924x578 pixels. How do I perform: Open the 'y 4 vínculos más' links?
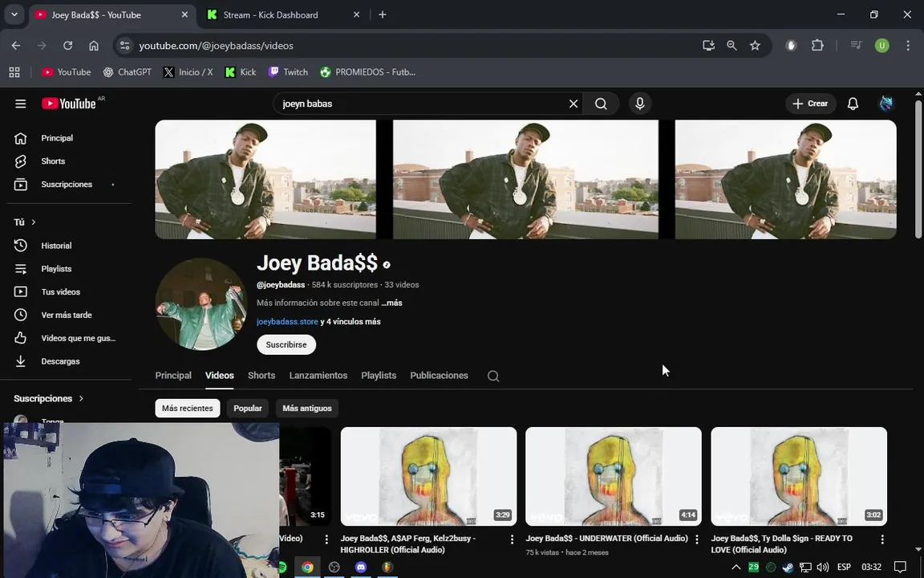351,321
